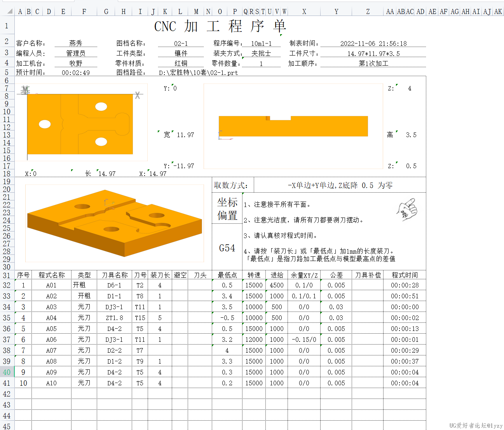
Task: Click the machine cell '牧野'
Action: (x=76, y=63)
